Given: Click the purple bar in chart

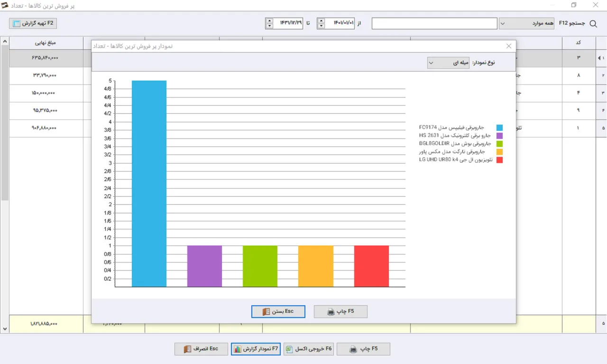Looking at the screenshot, I should pos(204,266).
